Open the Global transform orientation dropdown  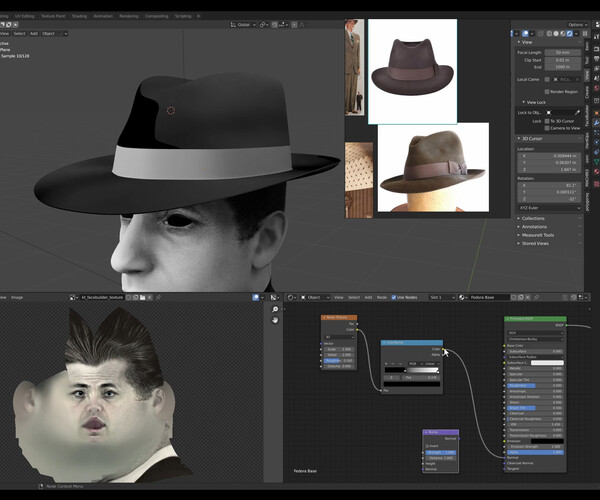[243, 24]
